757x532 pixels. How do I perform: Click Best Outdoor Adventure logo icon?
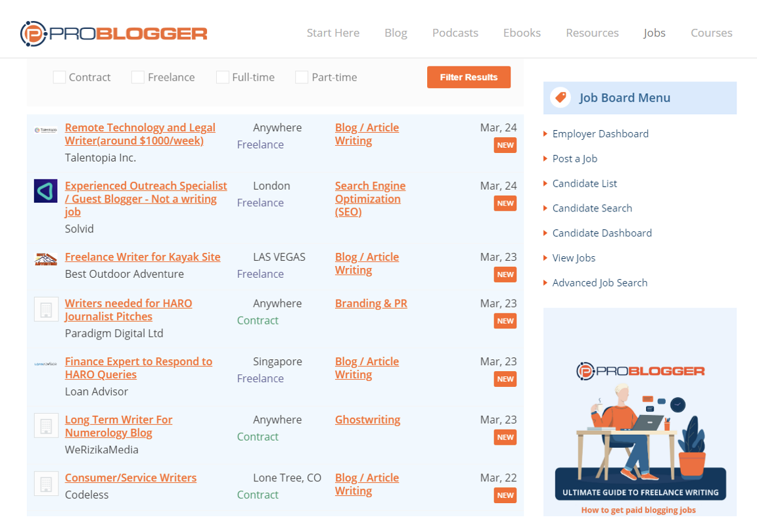(46, 259)
